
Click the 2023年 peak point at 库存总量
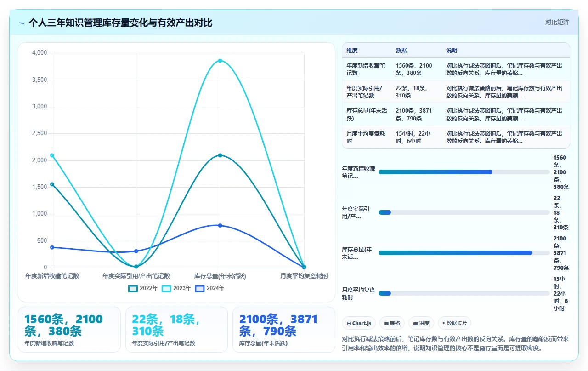coord(220,61)
